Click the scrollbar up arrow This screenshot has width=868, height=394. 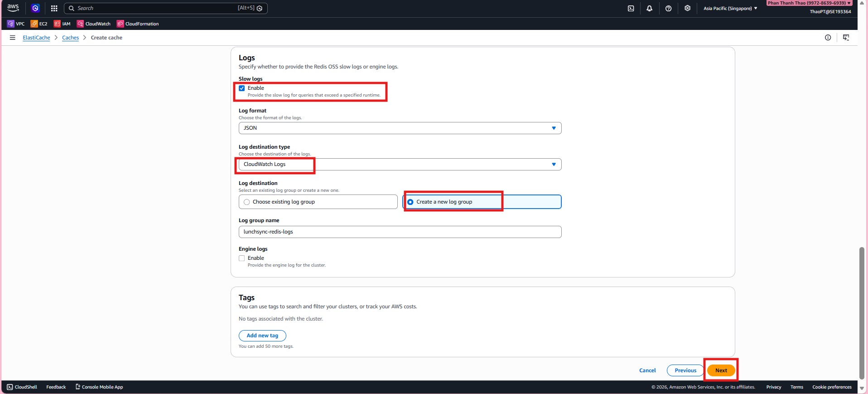pyautogui.click(x=862, y=3)
